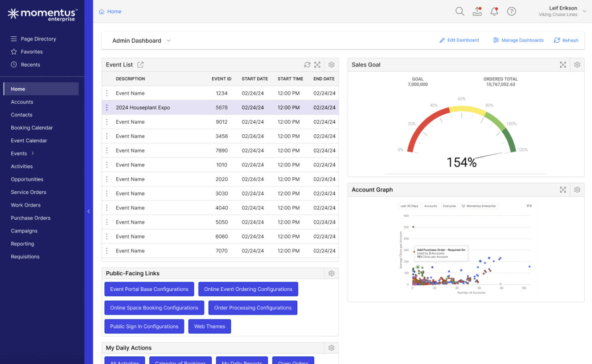Viewport: 592px width, 364px height.
Task: Expand the Event List widget fullscreen
Action: [x=317, y=65]
